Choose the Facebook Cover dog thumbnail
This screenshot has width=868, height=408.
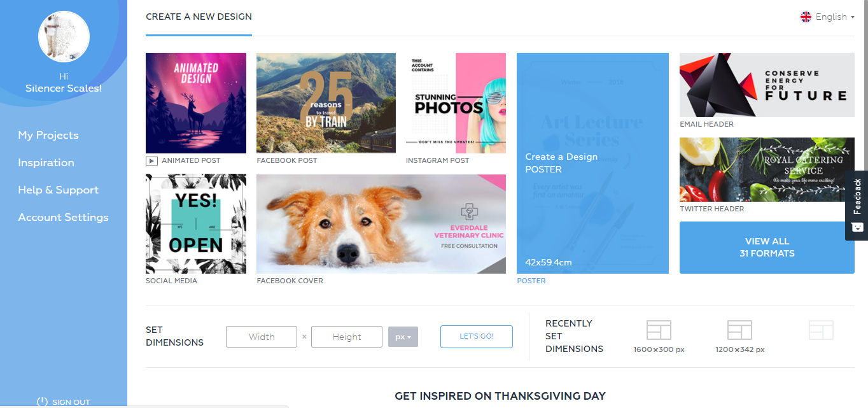[x=381, y=224]
